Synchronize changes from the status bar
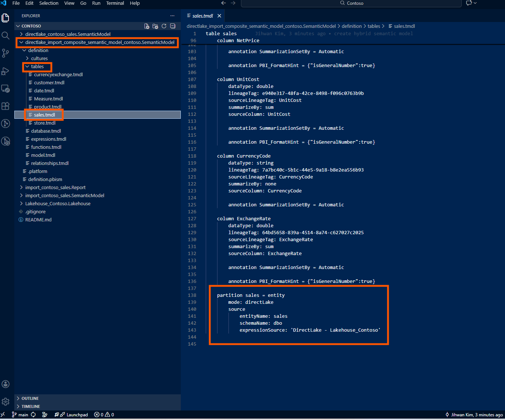 click(x=33, y=415)
